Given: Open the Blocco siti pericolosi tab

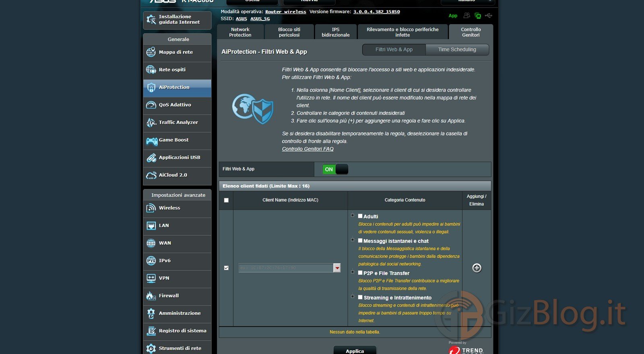Looking at the screenshot, I should pos(289,32).
